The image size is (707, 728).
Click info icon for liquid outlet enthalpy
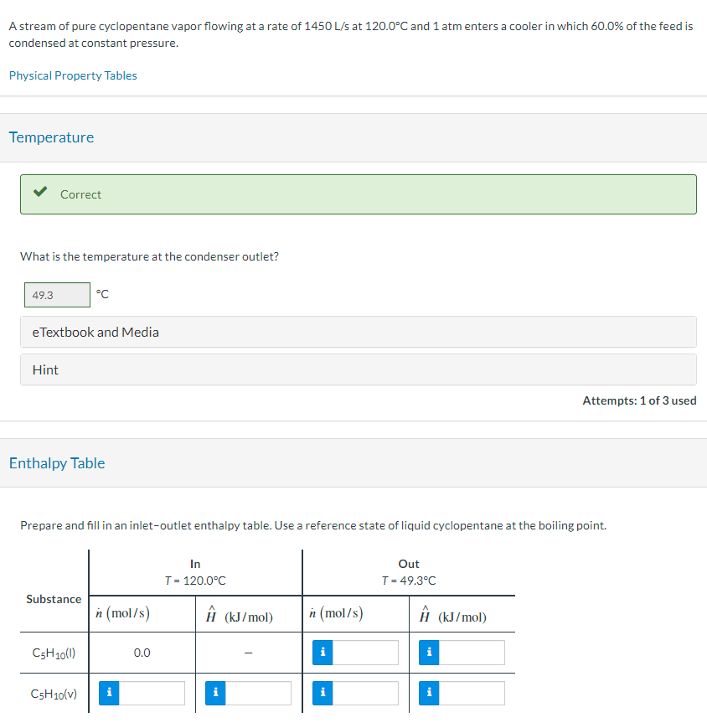point(428,653)
